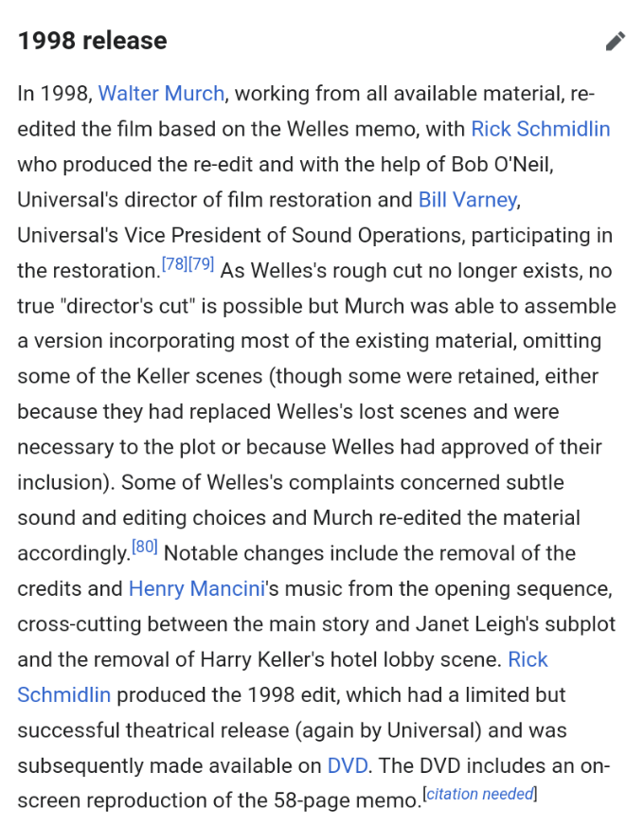Jump to citation reference 79

click(202, 264)
